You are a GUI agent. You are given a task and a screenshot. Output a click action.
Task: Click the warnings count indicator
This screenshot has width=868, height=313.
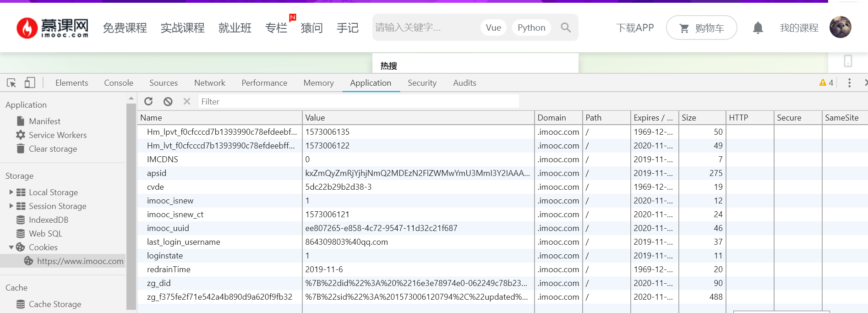click(826, 83)
